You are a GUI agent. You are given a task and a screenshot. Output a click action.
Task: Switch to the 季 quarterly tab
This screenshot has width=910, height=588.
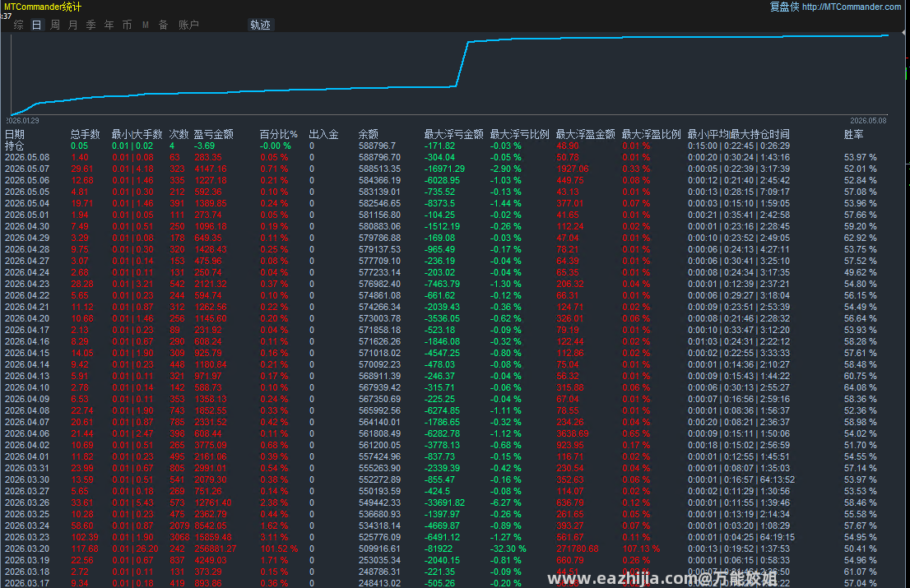click(x=91, y=25)
